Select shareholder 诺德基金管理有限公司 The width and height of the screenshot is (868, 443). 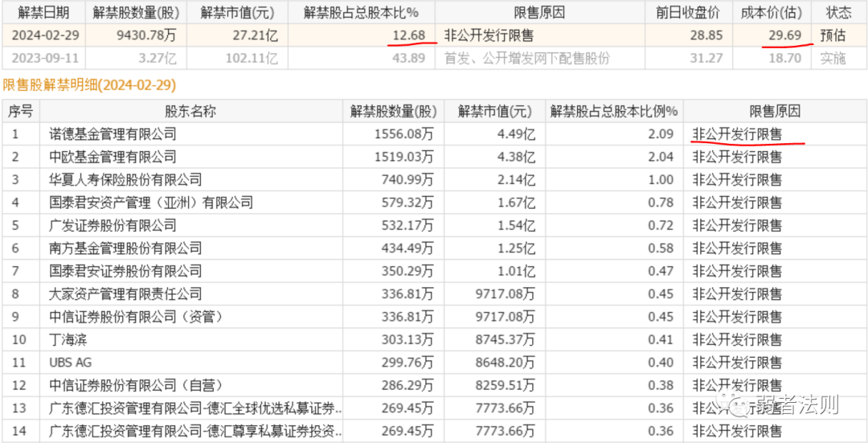coord(113,133)
